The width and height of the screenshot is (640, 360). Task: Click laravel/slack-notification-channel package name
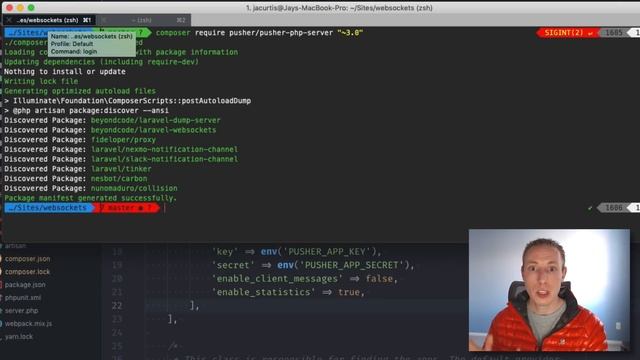[164, 159]
